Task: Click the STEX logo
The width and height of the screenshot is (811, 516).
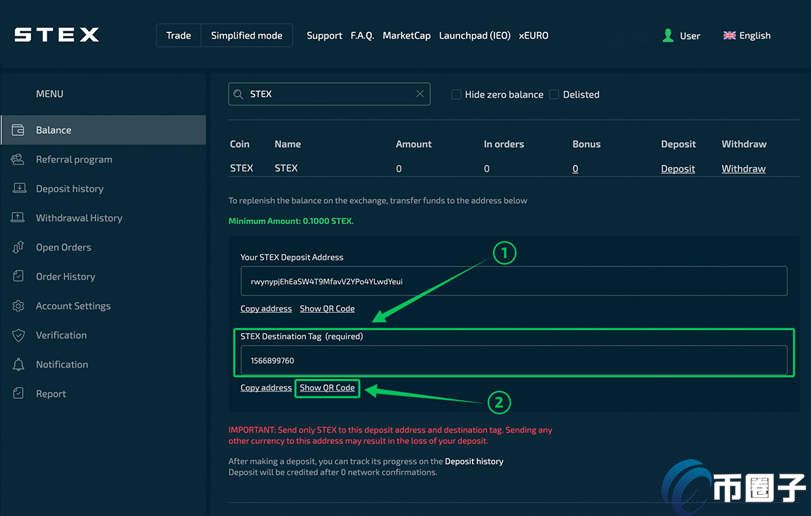Action: point(56,35)
